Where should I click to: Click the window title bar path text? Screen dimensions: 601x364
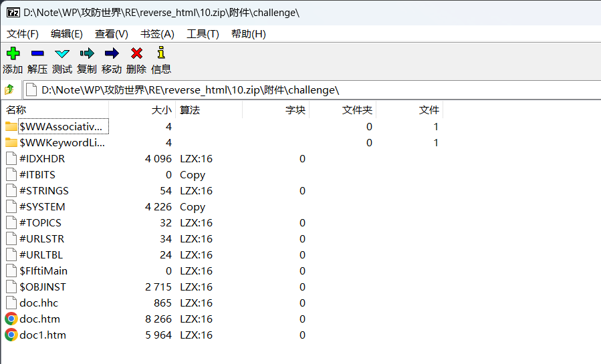pos(161,13)
